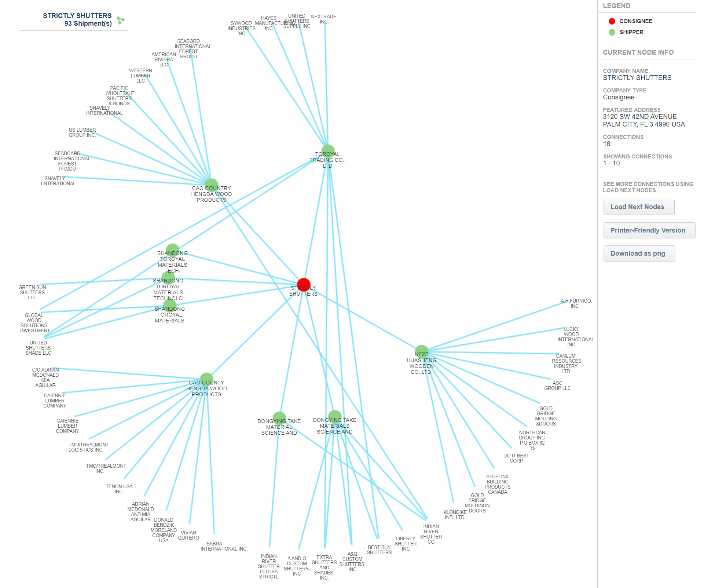Select the TOROYAL TRADING CO., LTD shipper node
The height and width of the screenshot is (588, 704).
[x=328, y=151]
